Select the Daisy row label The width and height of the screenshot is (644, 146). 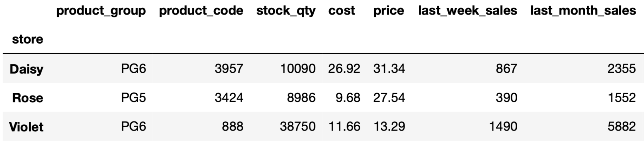click(26, 69)
